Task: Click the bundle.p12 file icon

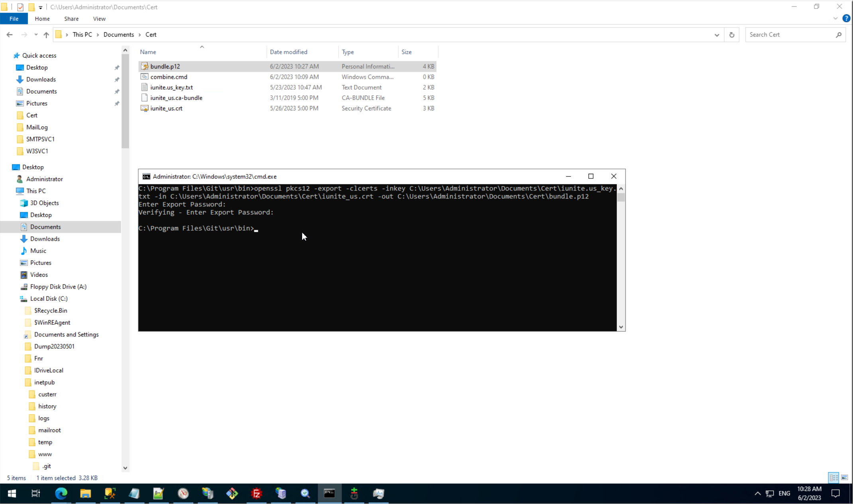Action: [144, 66]
